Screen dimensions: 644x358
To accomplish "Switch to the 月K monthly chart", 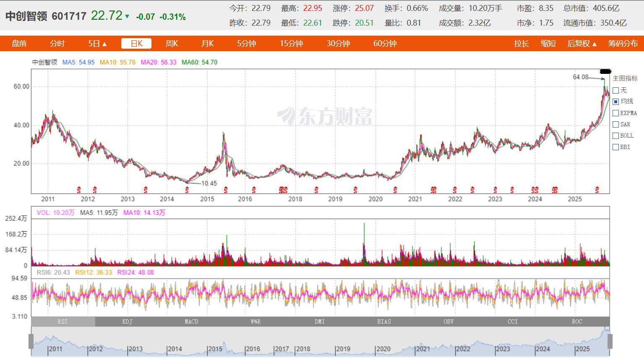I will point(207,44).
